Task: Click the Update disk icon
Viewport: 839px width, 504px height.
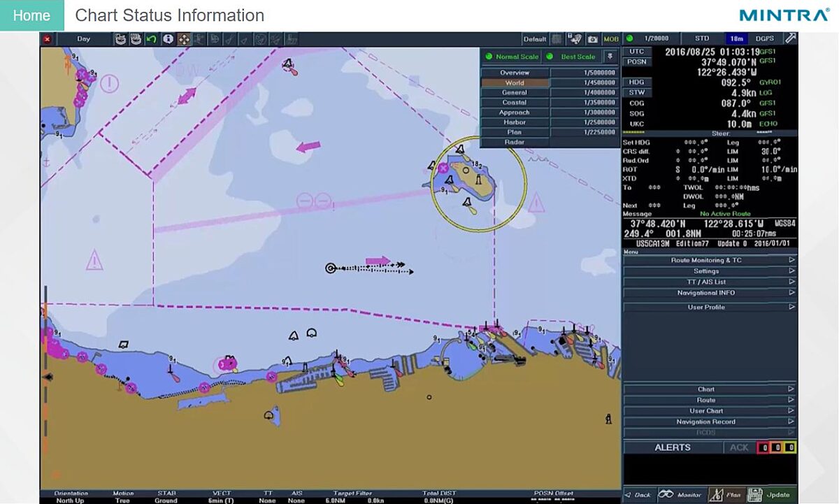Action: pos(755,494)
